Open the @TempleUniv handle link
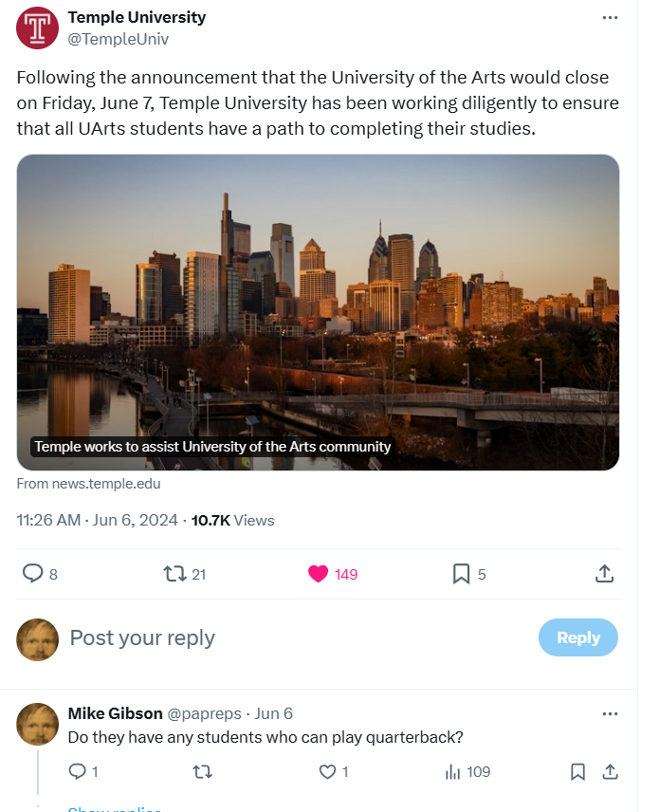 pos(119,39)
